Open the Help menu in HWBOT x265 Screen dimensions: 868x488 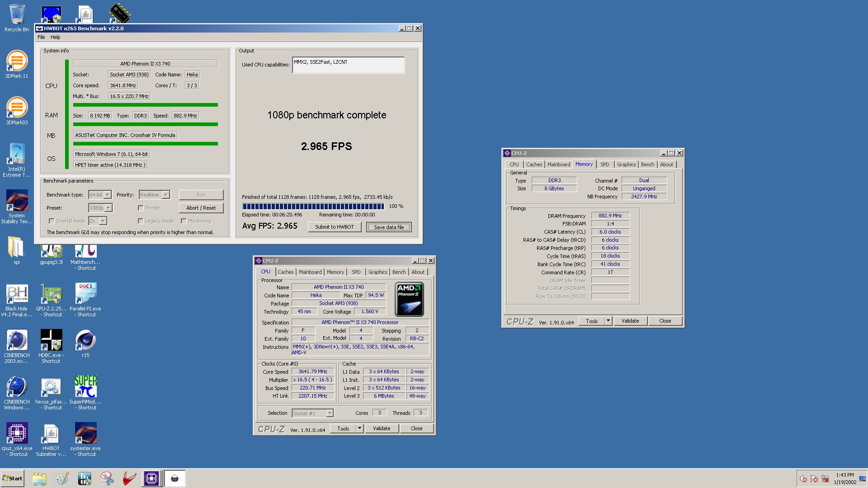[x=55, y=37]
